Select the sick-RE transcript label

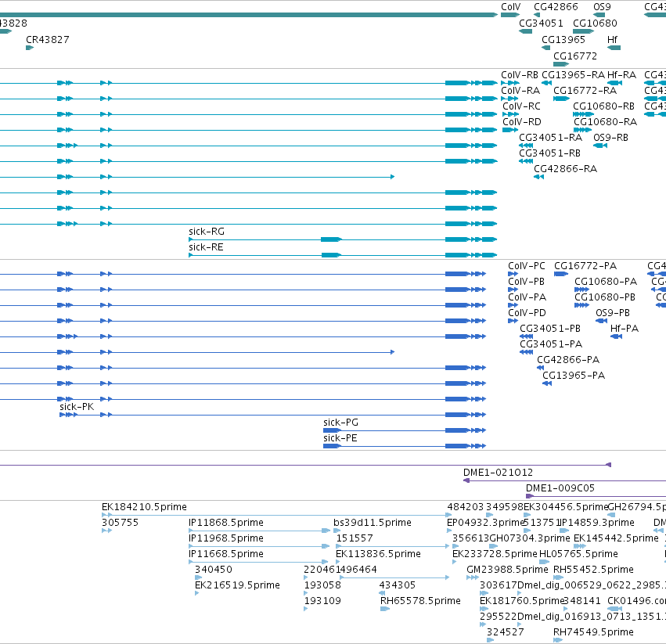[x=206, y=247]
